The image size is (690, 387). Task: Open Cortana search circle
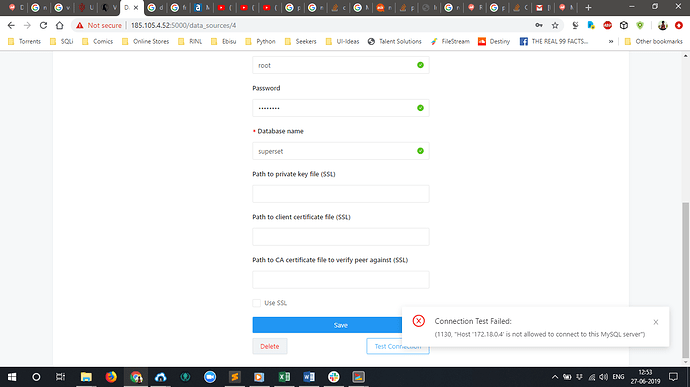click(36, 377)
